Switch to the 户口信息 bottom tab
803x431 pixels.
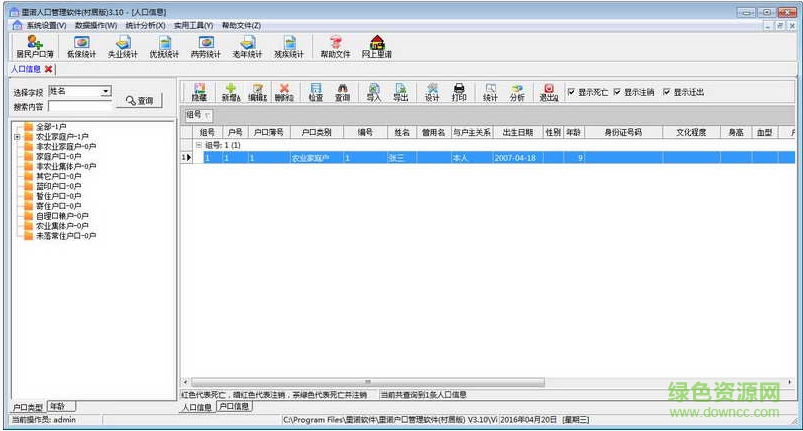[234, 406]
